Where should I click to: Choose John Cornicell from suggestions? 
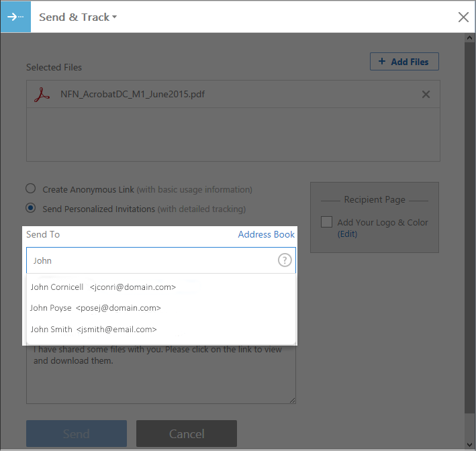(161, 287)
